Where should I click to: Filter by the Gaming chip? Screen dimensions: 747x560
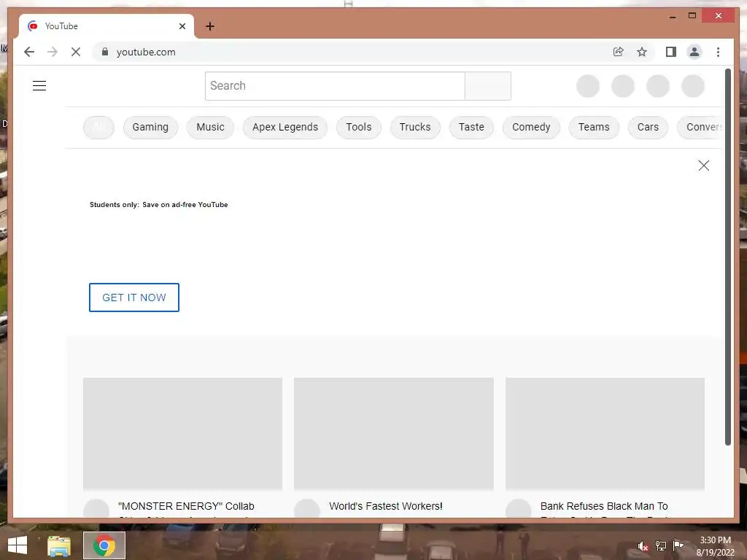pos(150,127)
